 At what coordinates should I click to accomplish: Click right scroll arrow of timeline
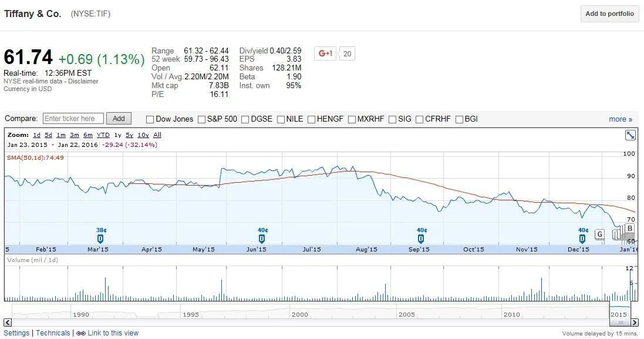(635, 323)
